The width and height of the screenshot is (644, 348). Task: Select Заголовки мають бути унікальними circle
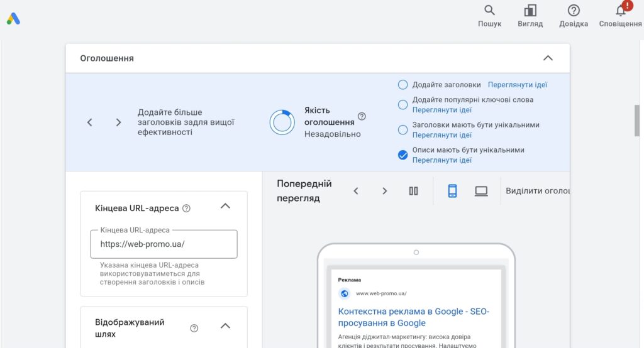pos(403,129)
